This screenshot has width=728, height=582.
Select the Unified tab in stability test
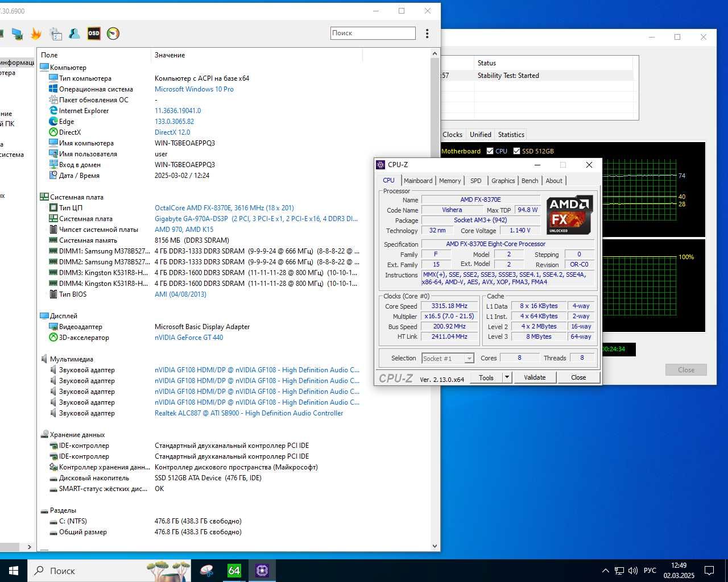tap(480, 135)
